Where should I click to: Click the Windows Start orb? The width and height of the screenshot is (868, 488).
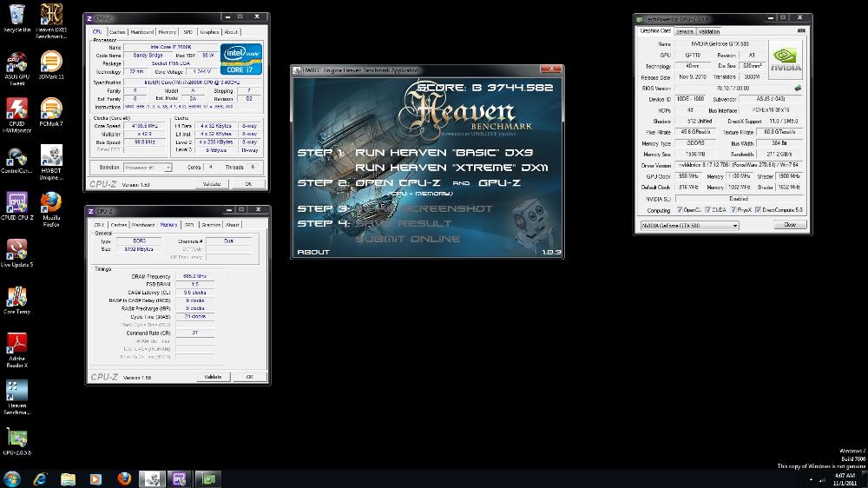[x=11, y=478]
